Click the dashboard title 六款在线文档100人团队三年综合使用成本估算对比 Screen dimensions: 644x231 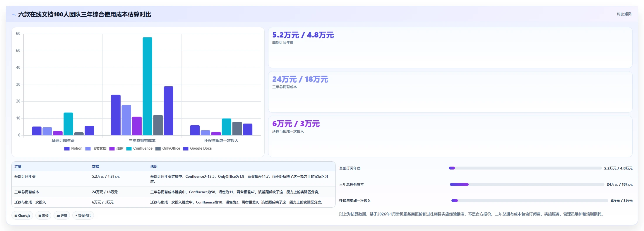pos(85,14)
